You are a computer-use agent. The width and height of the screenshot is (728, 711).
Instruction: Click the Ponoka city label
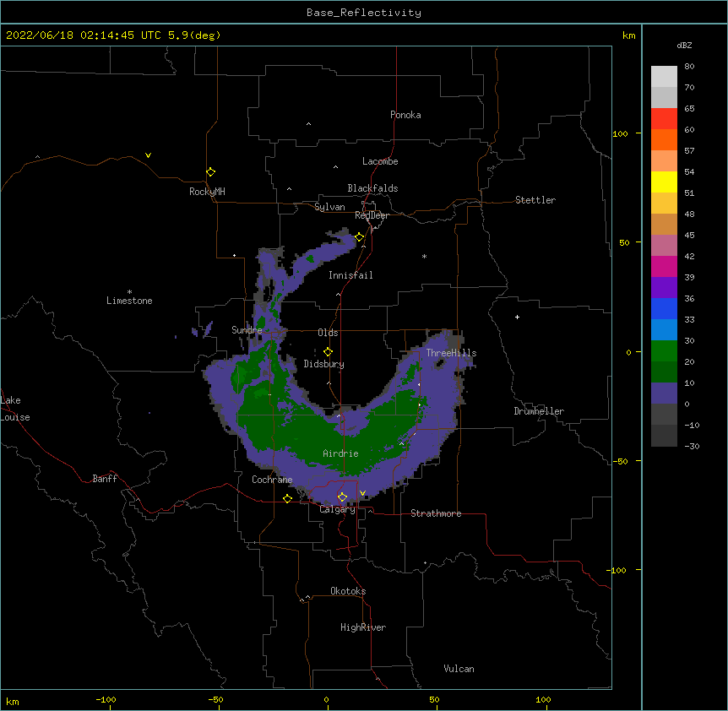coord(405,115)
